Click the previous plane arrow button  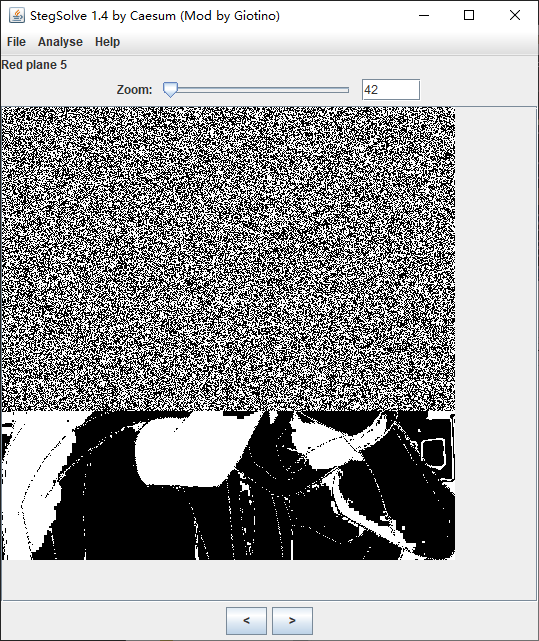pos(247,621)
